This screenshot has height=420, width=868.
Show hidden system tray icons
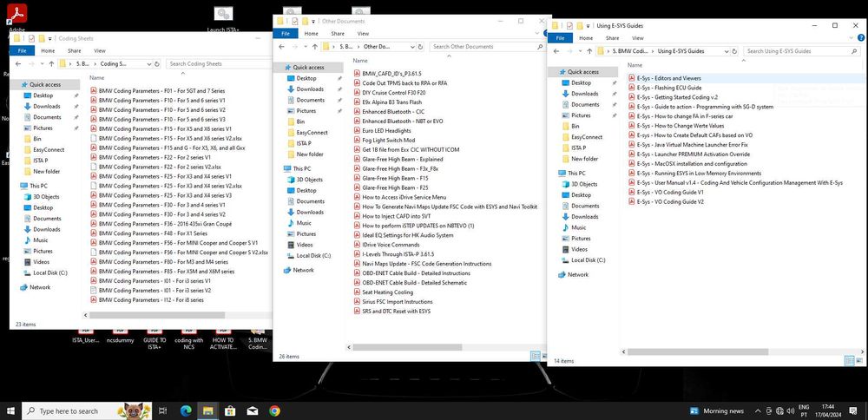(757, 411)
